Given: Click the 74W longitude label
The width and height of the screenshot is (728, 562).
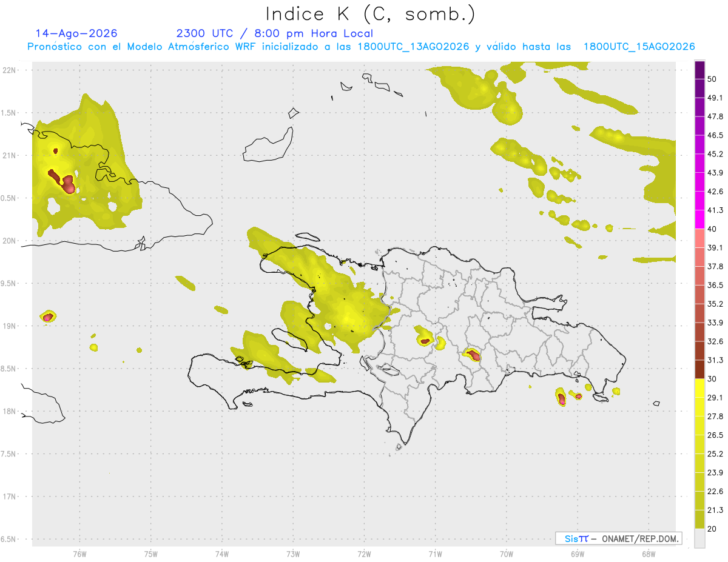Looking at the screenshot, I should coord(222,554).
